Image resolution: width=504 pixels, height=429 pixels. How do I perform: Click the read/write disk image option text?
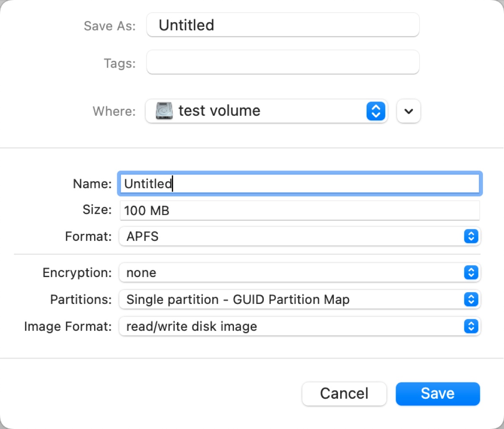point(192,327)
